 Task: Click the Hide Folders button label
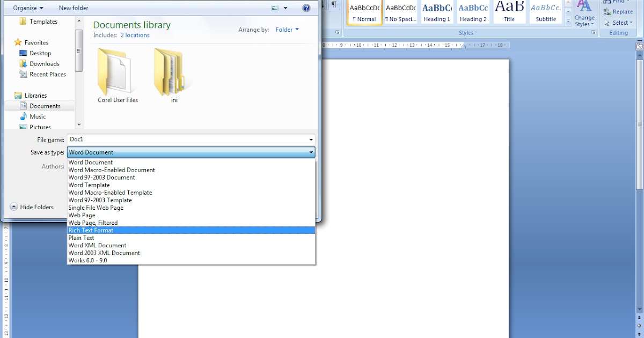pyautogui.click(x=36, y=207)
